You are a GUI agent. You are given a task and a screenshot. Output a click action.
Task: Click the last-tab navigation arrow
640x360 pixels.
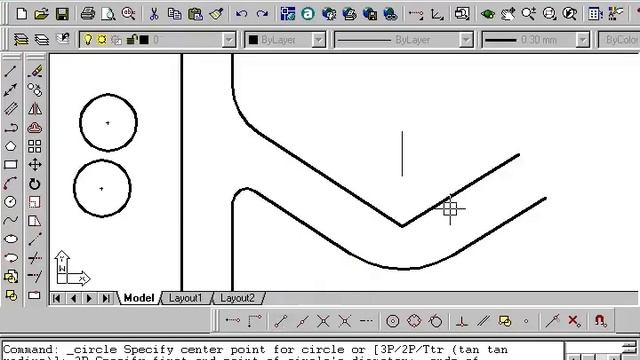point(106,298)
